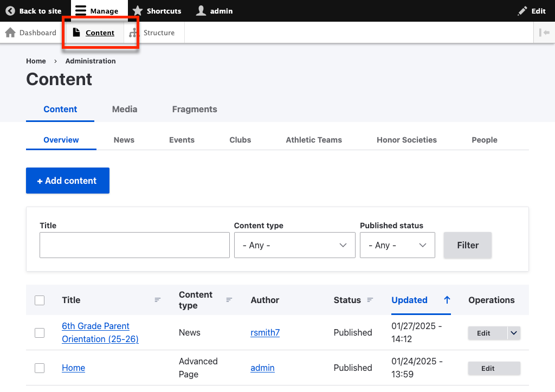Sort table by Content type header
This screenshot has height=392, width=555.
195,300
